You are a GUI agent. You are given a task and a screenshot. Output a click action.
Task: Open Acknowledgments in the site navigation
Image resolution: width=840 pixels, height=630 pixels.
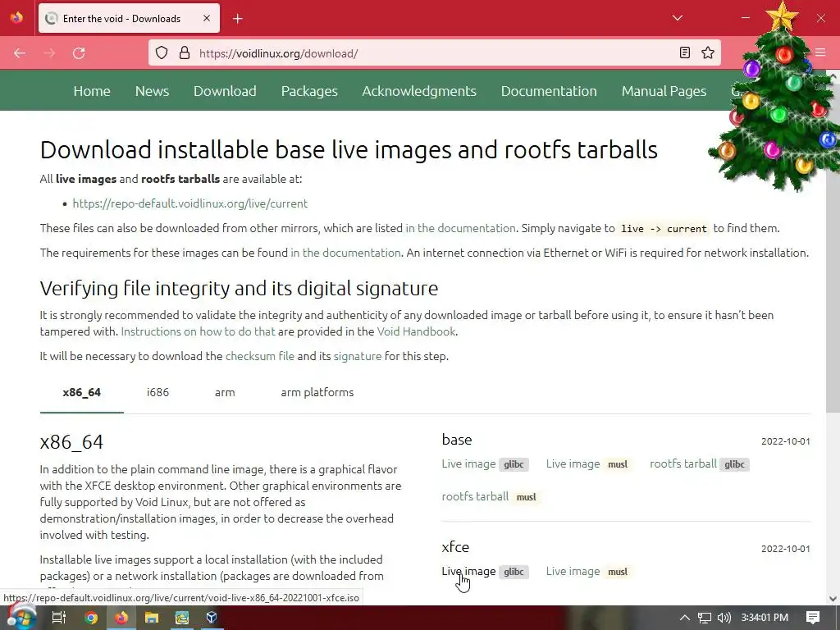click(x=419, y=91)
